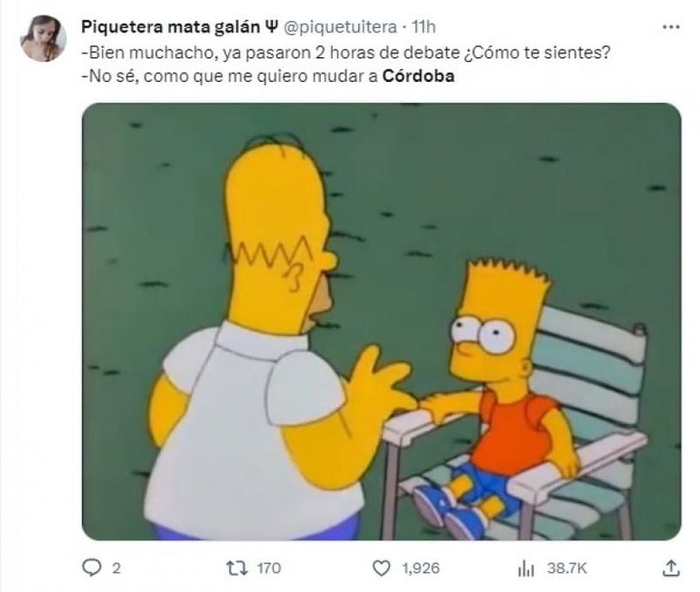Like the tweet with the heart icon
Image resolution: width=700 pixels, height=592 pixels.
coord(381,568)
